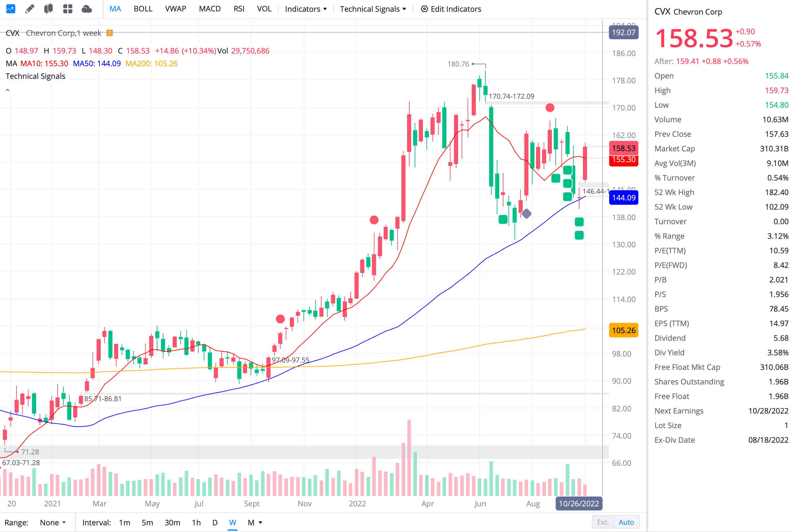
Task: Select the pencil drawing tool
Action: click(30, 9)
